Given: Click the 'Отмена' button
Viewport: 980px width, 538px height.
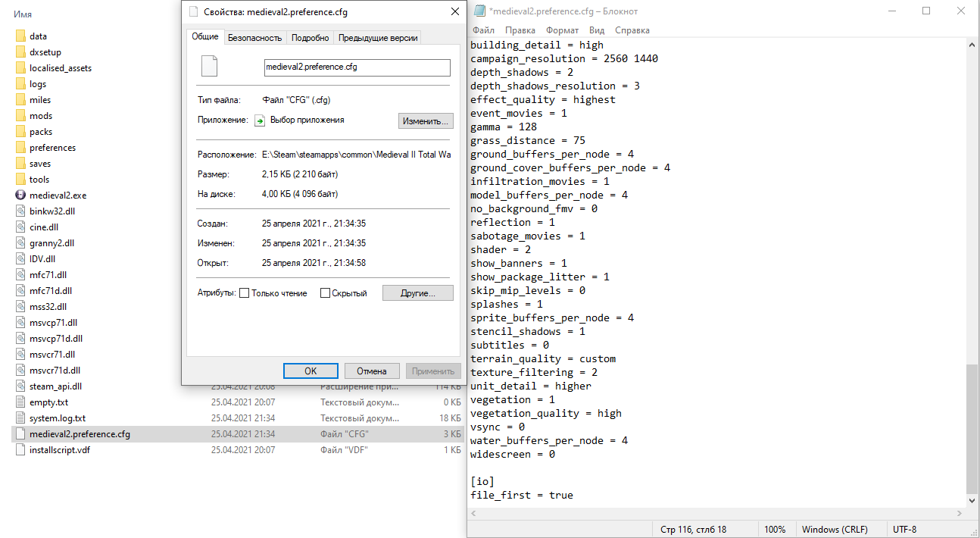Looking at the screenshot, I should tap(372, 371).
